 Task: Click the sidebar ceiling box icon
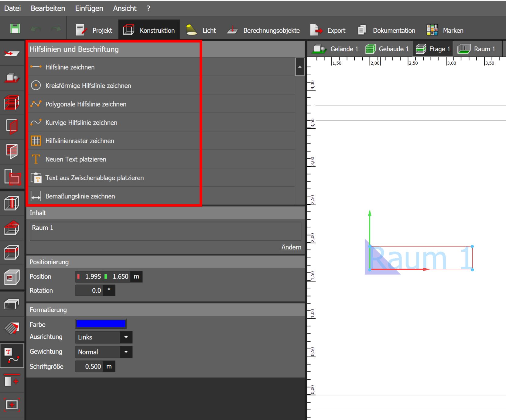(12, 252)
